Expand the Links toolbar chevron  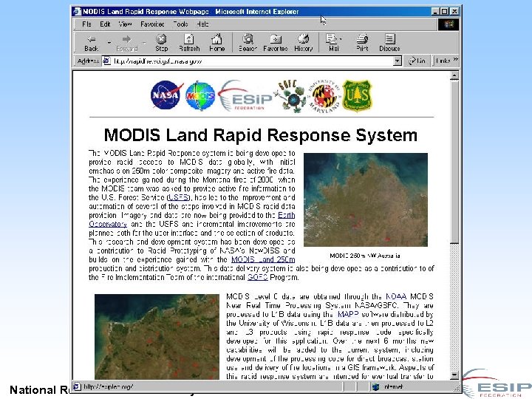456,60
